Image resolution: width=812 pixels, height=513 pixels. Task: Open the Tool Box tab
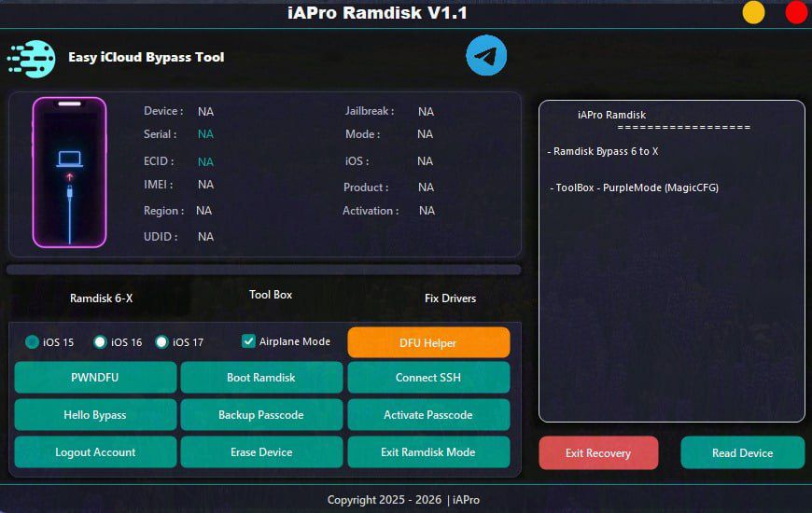[271, 295]
